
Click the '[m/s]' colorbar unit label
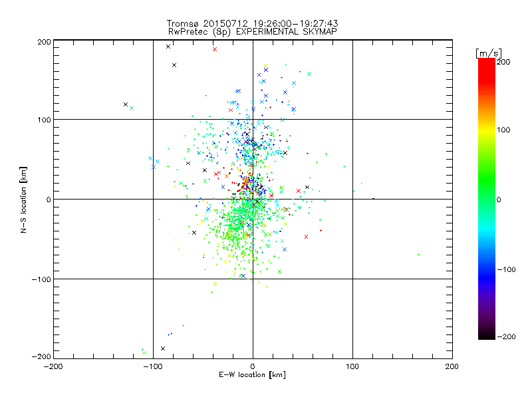(489, 53)
